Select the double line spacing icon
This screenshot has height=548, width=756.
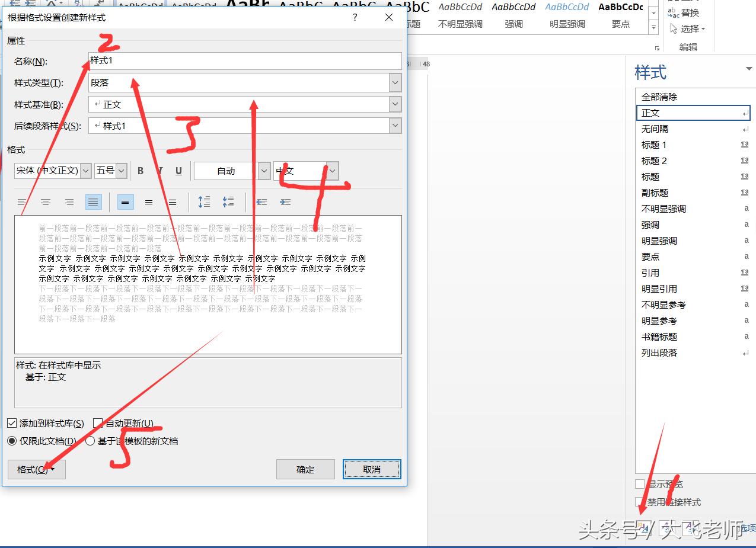pyautogui.click(x=173, y=201)
